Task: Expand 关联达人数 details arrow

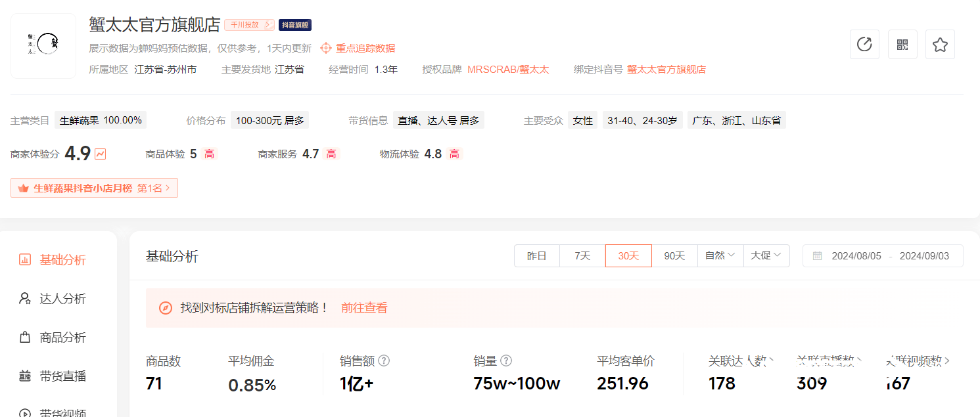Action: pyautogui.click(x=772, y=361)
